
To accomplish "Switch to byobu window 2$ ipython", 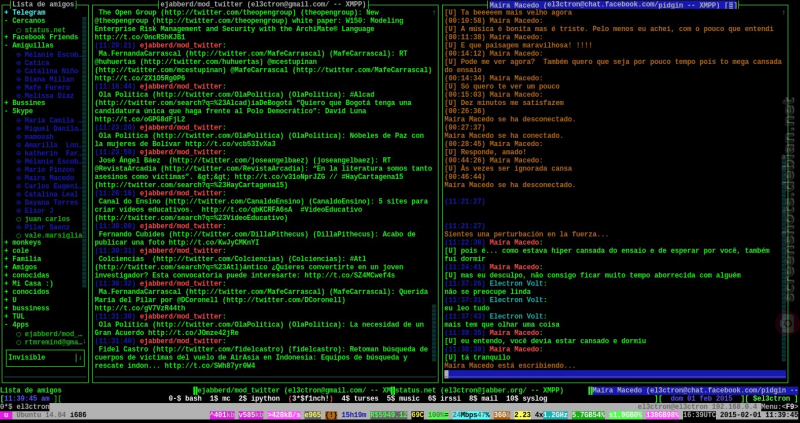I will (x=259, y=399).
